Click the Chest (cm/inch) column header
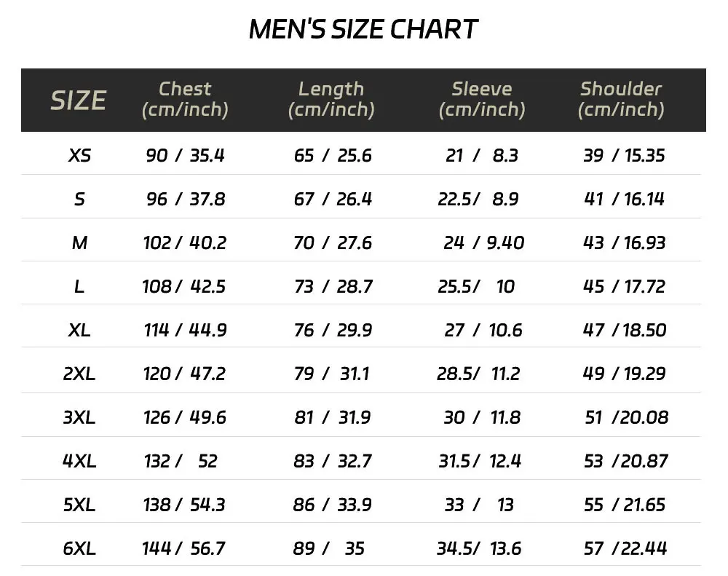The height and width of the screenshot is (576, 728). click(185, 99)
